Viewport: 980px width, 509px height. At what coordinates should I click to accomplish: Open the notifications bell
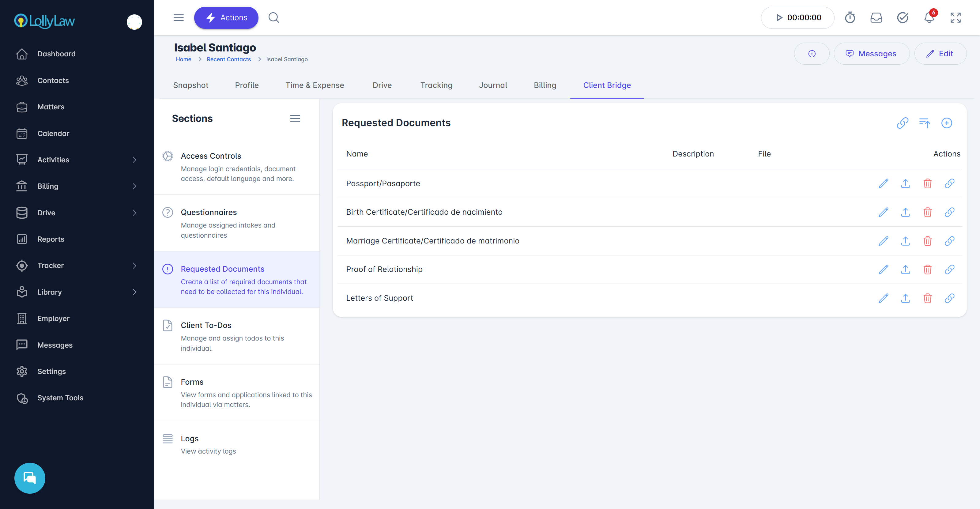pyautogui.click(x=929, y=18)
